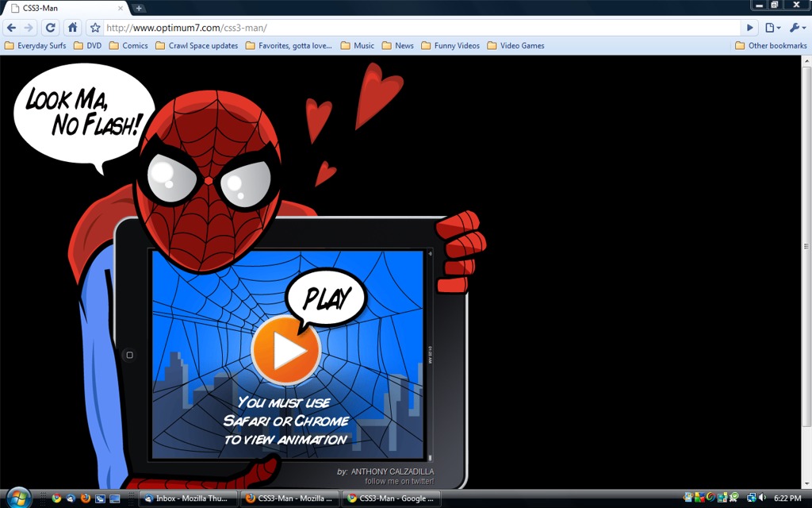Click the leftmost system tray icon
This screenshot has height=508, width=812.
(688, 498)
